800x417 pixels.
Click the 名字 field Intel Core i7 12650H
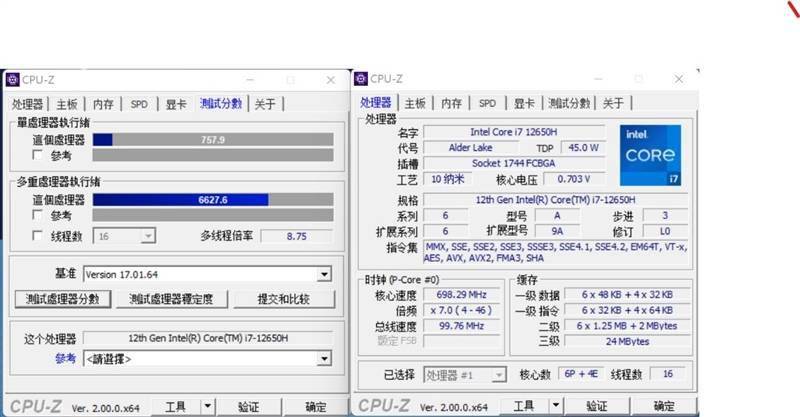514,132
